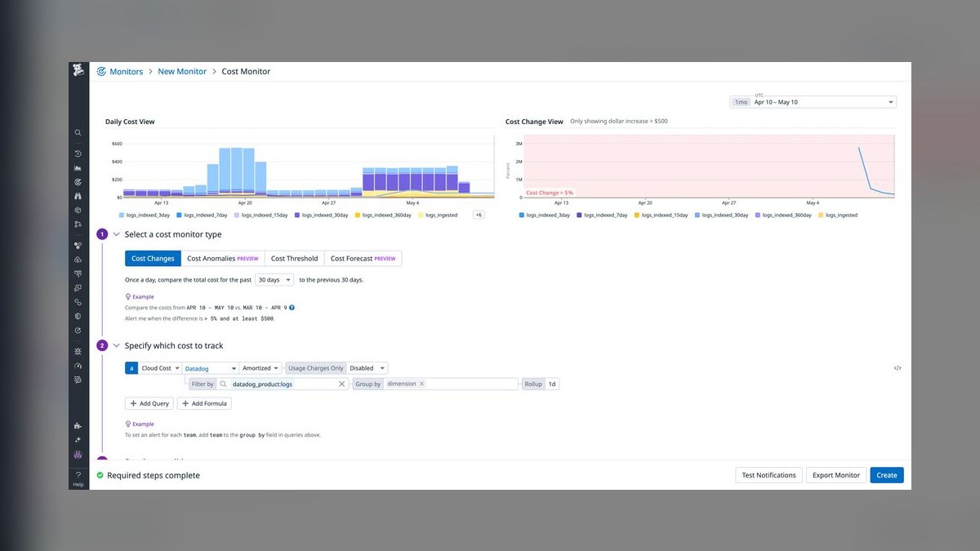Open Integrations puzzle icon in sidebar
The width and height of the screenshot is (980, 551).
click(x=78, y=425)
